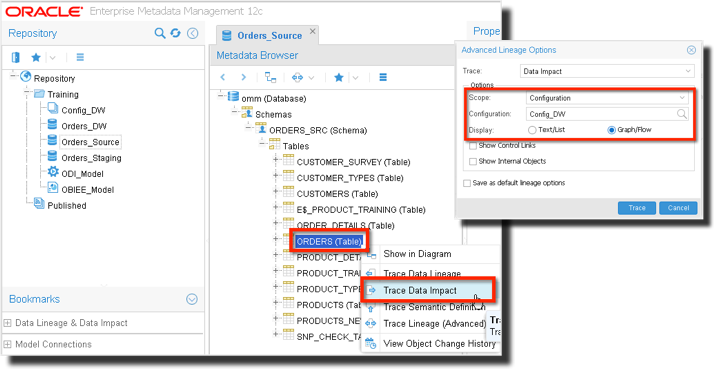The height and width of the screenshot is (369, 714).
Task: Click the back arrow in Metadata Browser
Action: tap(223, 77)
